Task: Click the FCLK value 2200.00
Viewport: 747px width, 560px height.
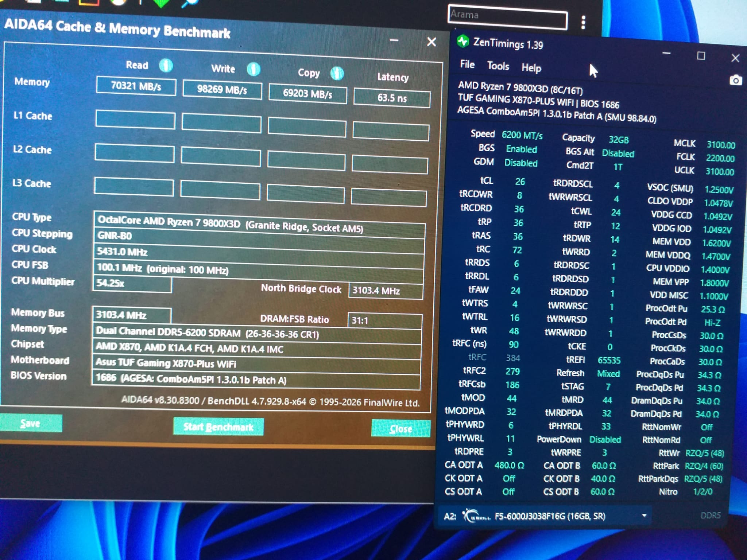Action: pyautogui.click(x=720, y=158)
